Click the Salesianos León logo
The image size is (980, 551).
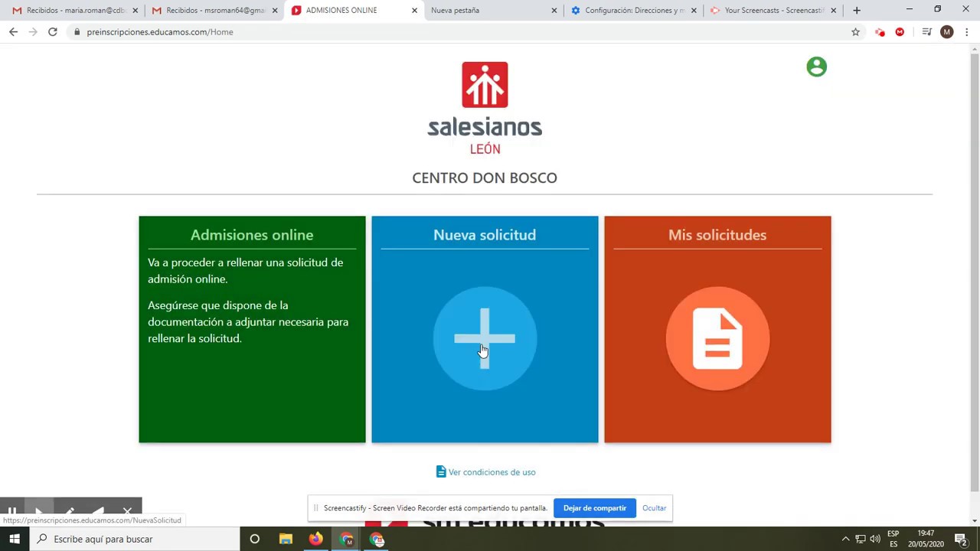click(485, 108)
